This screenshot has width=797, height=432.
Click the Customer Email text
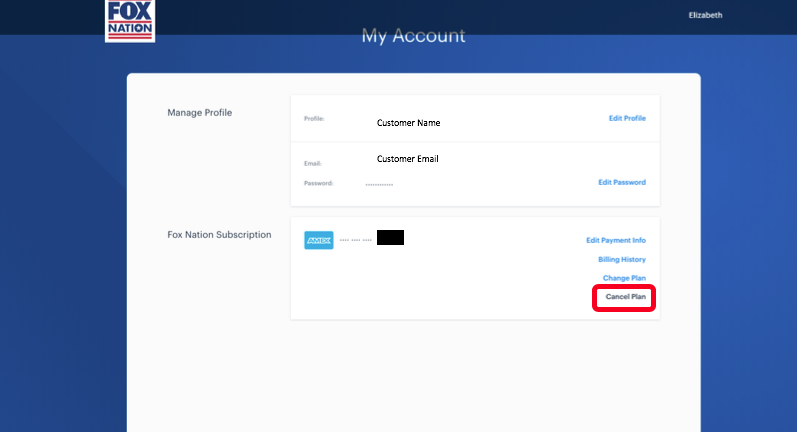[x=408, y=159]
